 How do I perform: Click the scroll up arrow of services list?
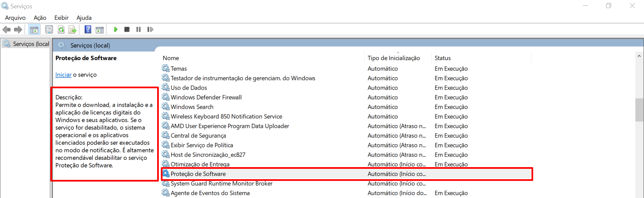(x=639, y=56)
